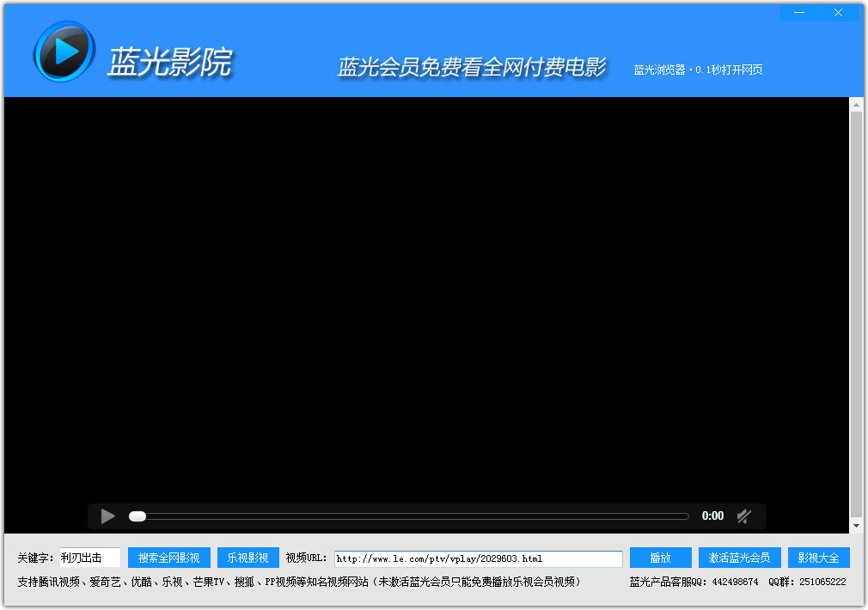
Task: Click the scrollbar up arrow
Action: click(856, 105)
